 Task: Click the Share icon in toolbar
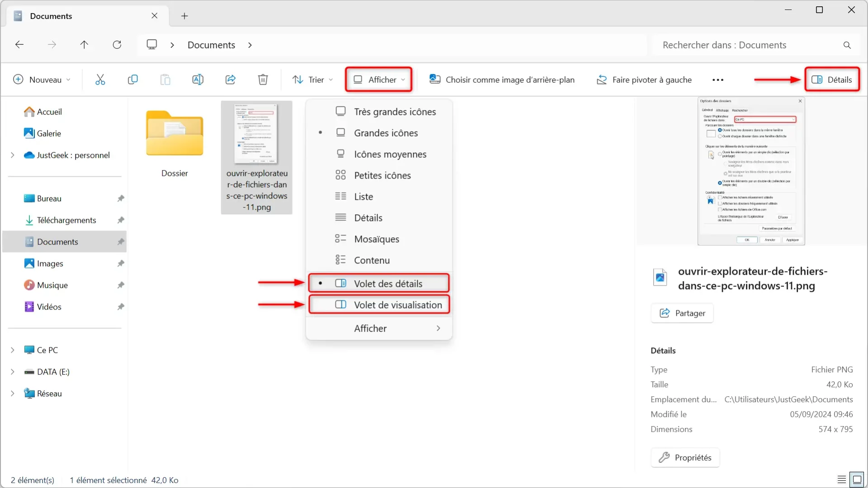coord(230,80)
